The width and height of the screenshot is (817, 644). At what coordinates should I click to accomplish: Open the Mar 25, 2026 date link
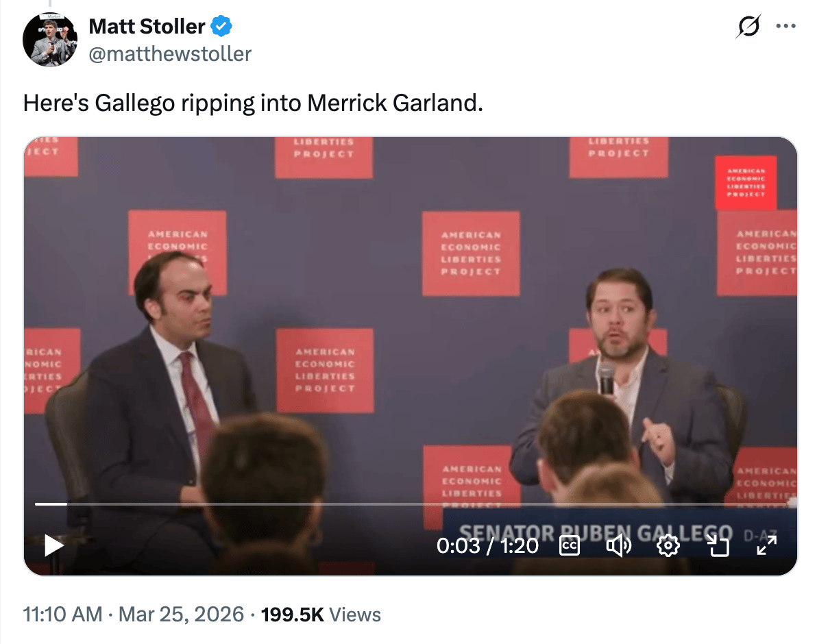click(x=181, y=614)
